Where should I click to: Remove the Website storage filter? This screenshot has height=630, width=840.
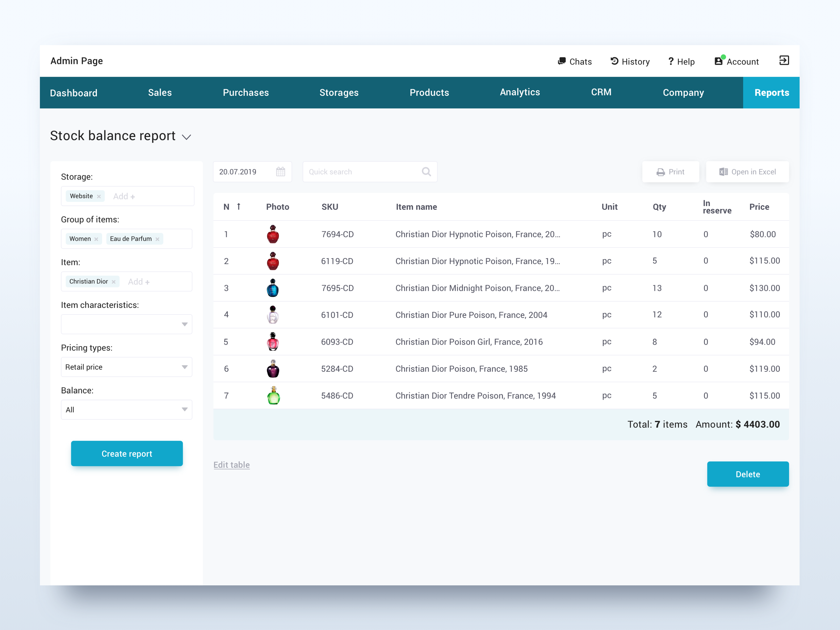pos(99,196)
